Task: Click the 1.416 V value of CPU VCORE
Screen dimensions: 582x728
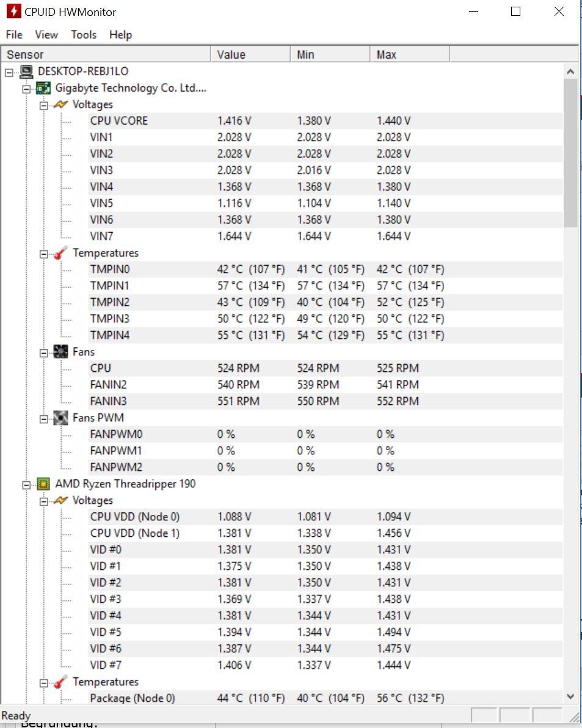Action: 235,121
